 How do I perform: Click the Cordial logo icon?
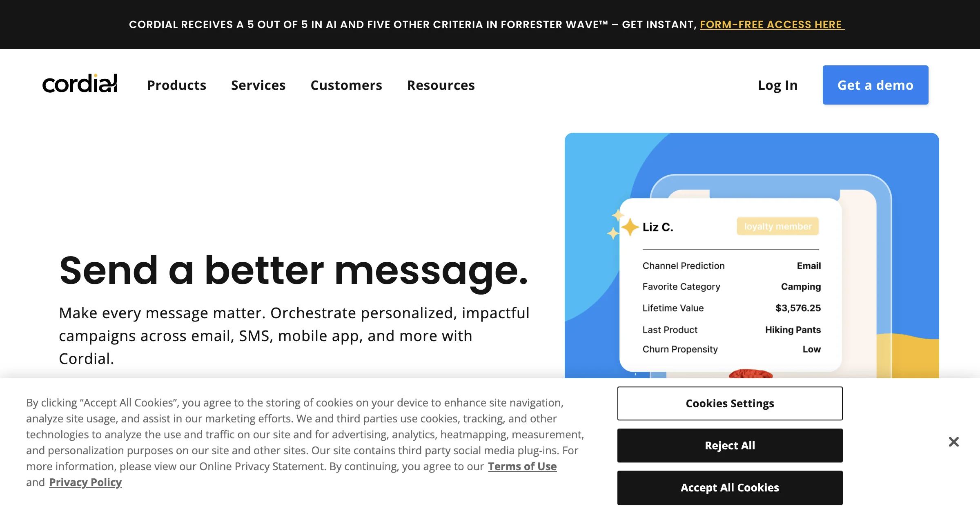pyautogui.click(x=78, y=84)
